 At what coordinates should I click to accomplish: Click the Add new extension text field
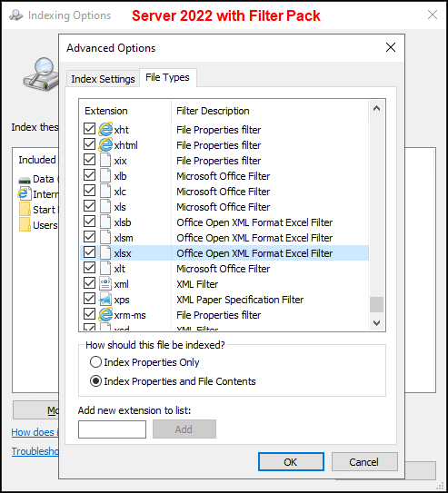(112, 429)
